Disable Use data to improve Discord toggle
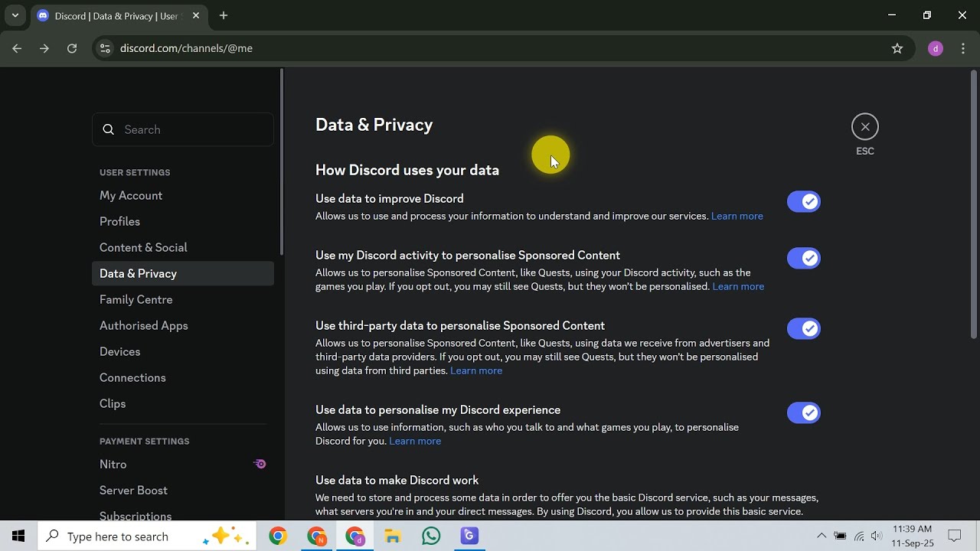The height and width of the screenshot is (551, 980). pyautogui.click(x=804, y=201)
